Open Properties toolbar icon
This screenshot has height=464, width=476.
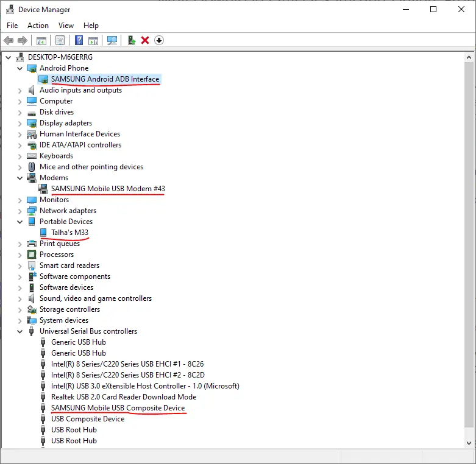pyautogui.click(x=60, y=40)
